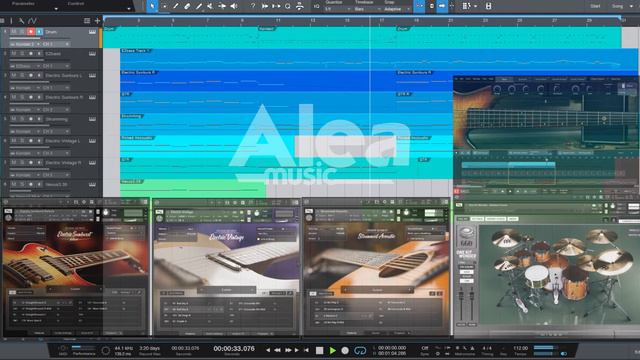Select the Mute tool
This screenshot has height=360, width=640.
[210, 6]
